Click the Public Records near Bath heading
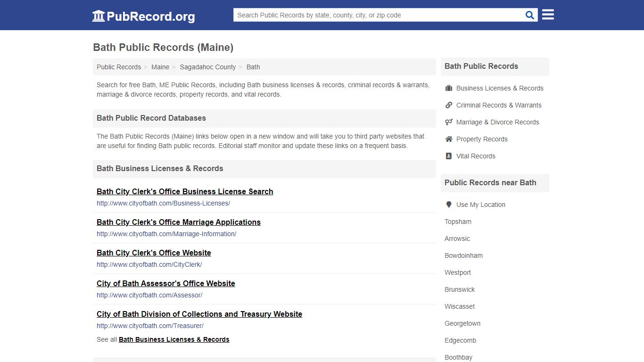 click(x=490, y=182)
